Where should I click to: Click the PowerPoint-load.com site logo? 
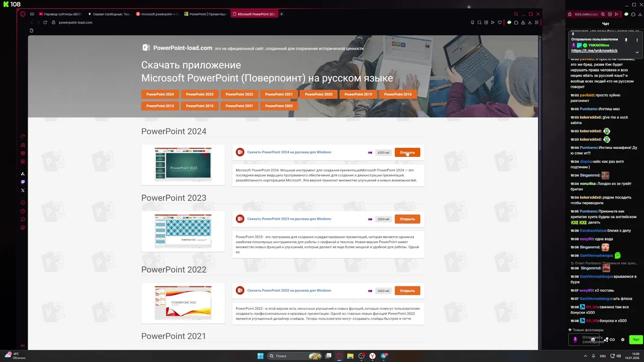177,48
